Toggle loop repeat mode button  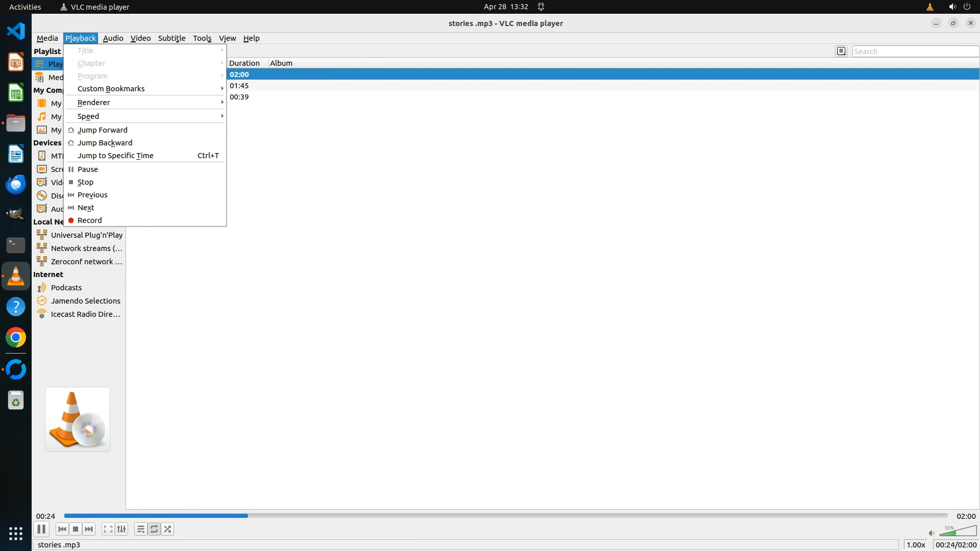(x=154, y=529)
